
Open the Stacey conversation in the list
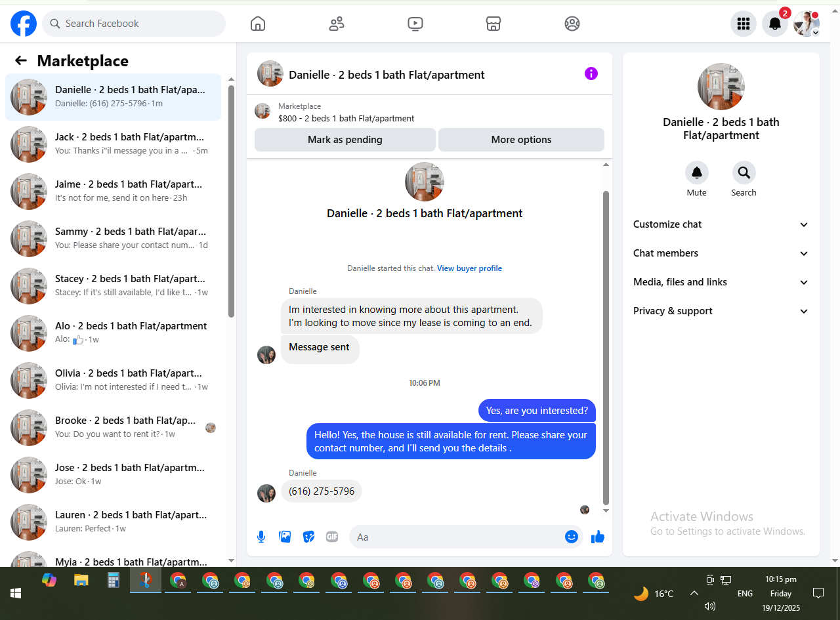pyautogui.click(x=114, y=286)
